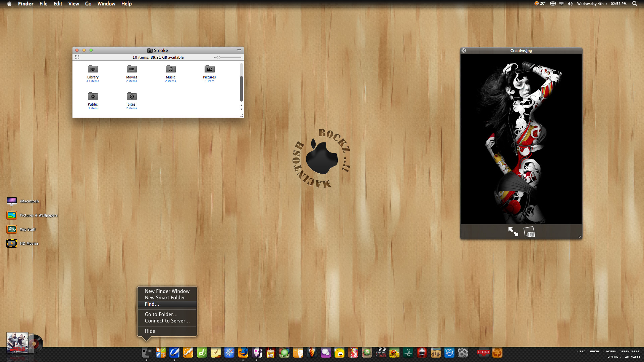
Task: Click the date and time in menu bar
Action: pyautogui.click(x=602, y=4)
